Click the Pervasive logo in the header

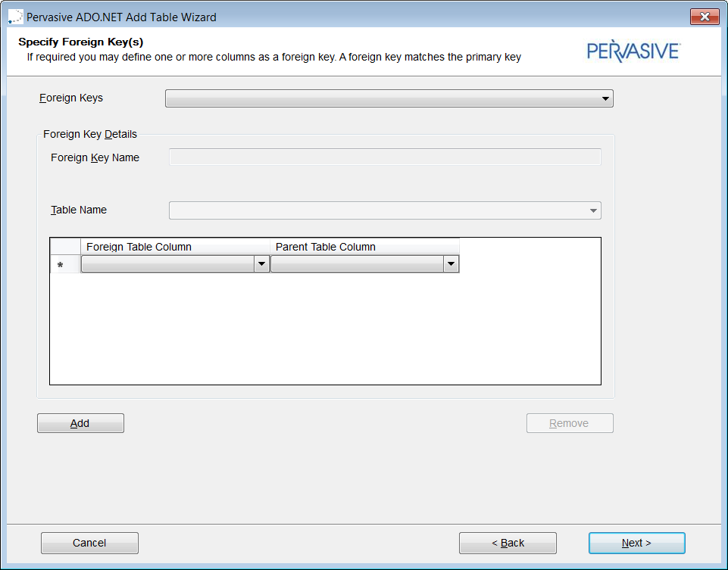[x=633, y=51]
